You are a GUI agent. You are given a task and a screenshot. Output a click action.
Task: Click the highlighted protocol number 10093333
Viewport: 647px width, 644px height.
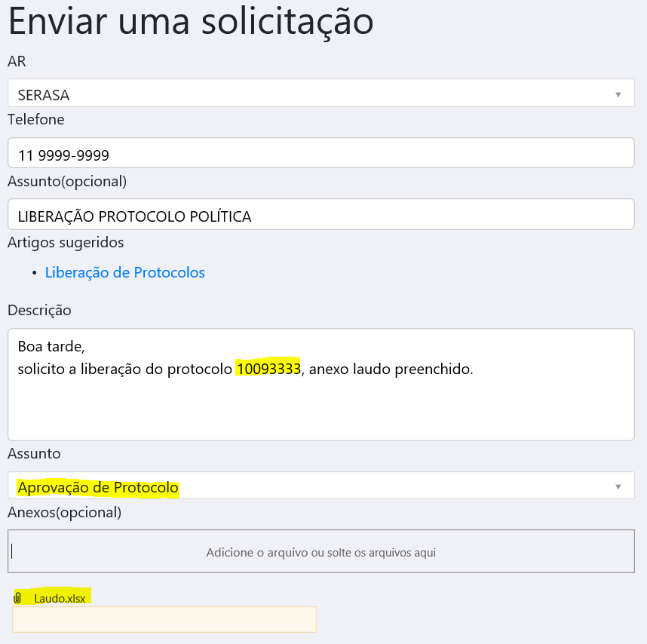pyautogui.click(x=268, y=369)
